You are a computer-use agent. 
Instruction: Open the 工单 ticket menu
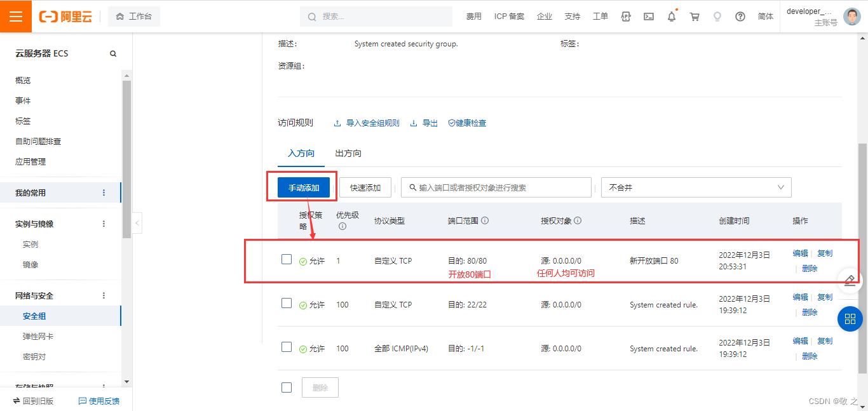(600, 17)
